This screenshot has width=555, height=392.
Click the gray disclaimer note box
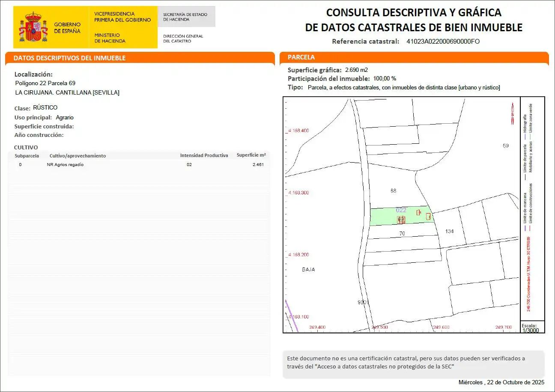pos(413,364)
